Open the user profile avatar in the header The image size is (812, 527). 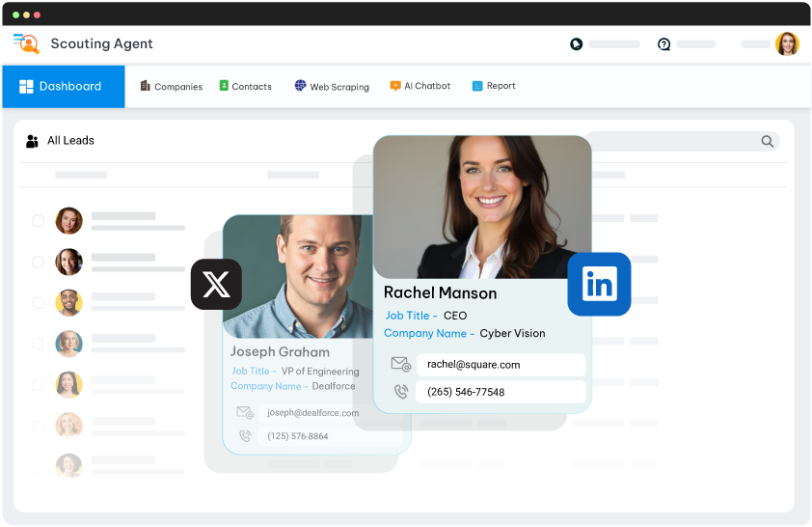tap(787, 44)
